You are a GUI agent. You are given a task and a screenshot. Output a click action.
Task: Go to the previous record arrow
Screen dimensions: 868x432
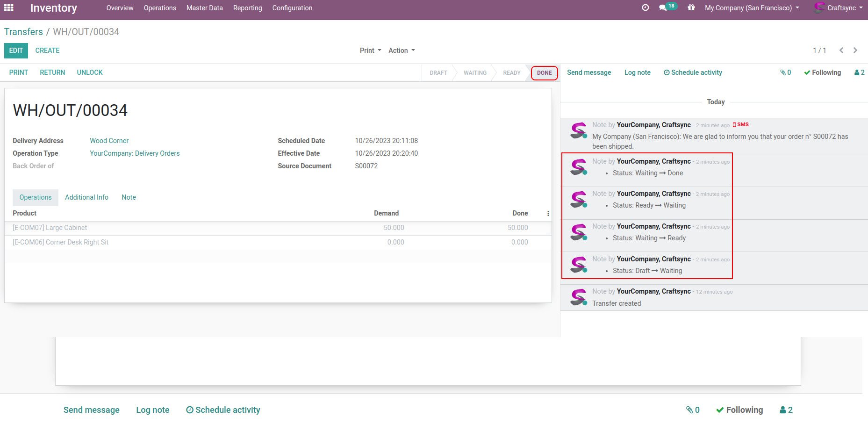coord(841,50)
